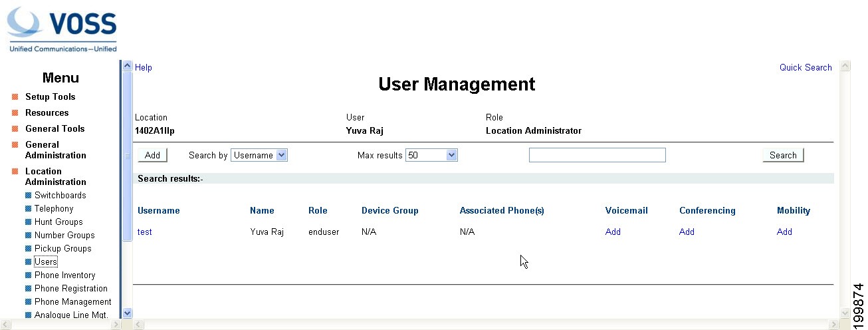The width and height of the screenshot is (868, 330).
Task: Open the Search by Username dropdown
Action: coord(259,155)
